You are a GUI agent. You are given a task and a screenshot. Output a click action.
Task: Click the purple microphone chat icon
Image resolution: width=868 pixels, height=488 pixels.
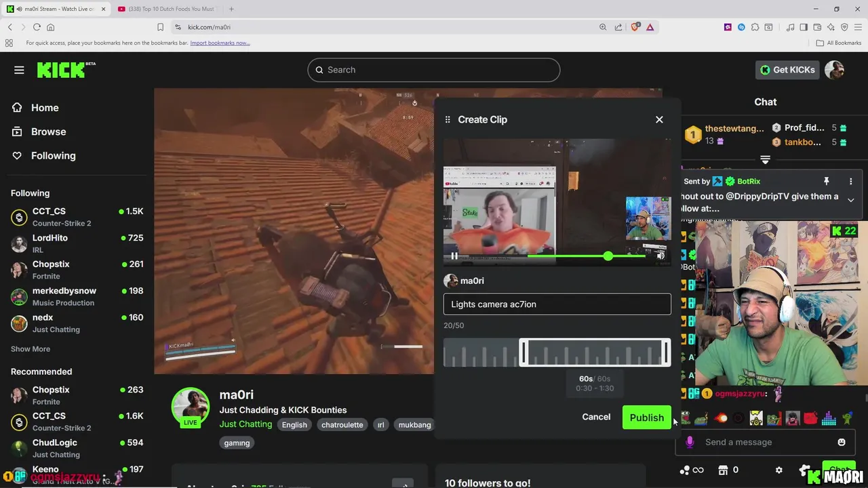click(690, 442)
